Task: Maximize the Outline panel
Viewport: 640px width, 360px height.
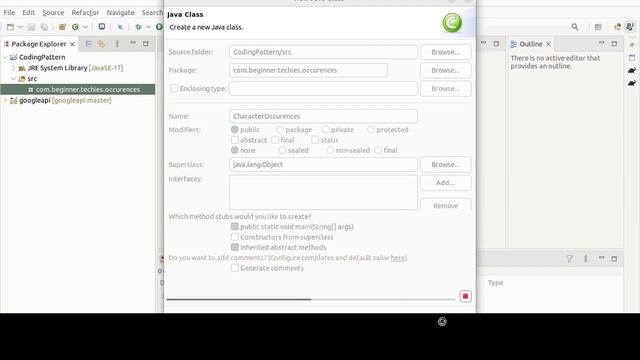Action: pos(614,44)
